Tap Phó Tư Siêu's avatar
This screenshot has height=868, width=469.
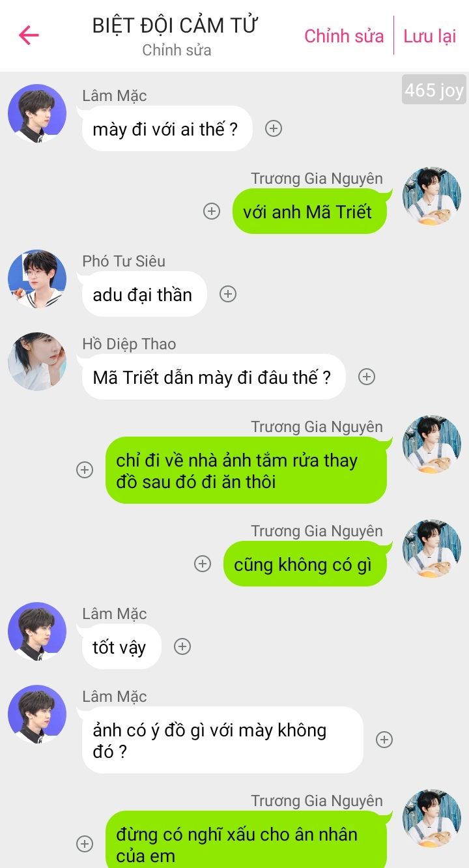point(37,279)
